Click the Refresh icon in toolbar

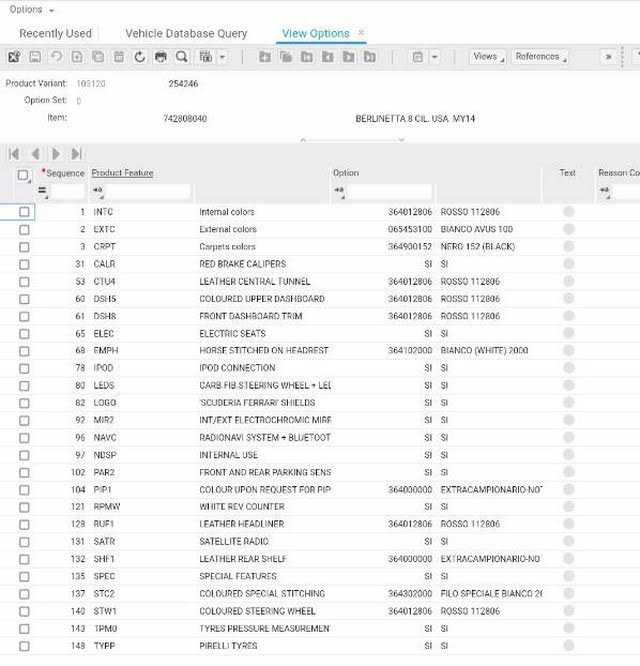[139, 57]
